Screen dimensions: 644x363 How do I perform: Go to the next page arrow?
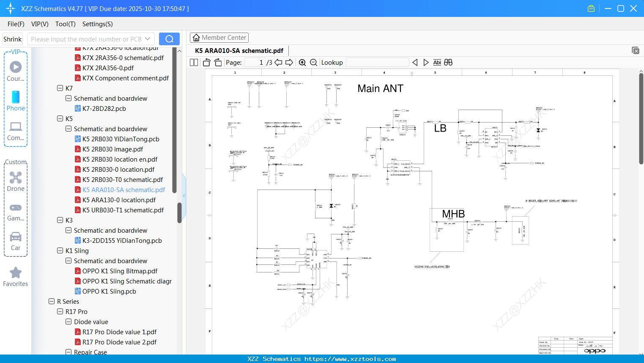pyautogui.click(x=289, y=63)
